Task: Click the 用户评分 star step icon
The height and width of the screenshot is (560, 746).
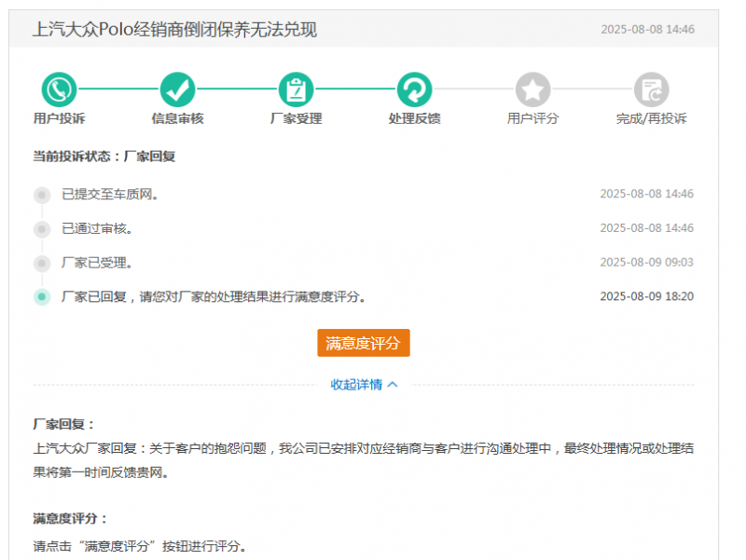Action: (x=532, y=89)
